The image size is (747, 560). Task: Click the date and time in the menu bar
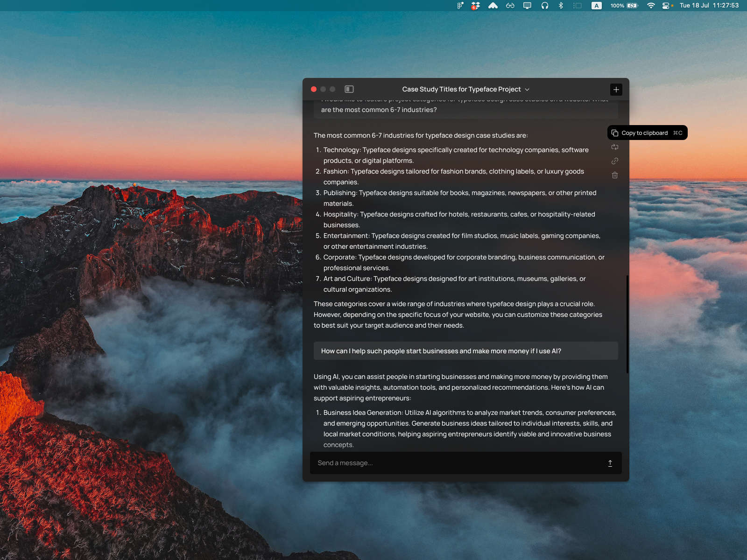coord(709,6)
